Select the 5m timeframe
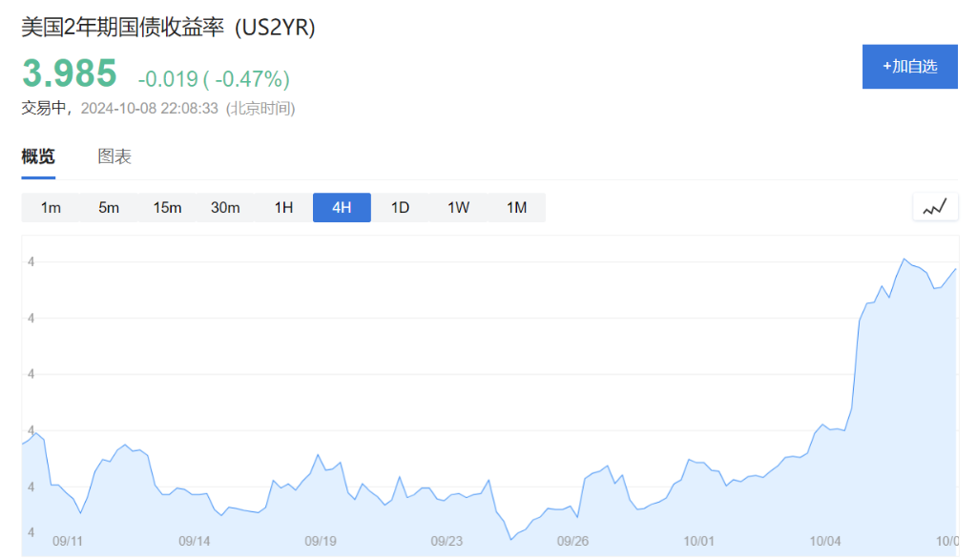The width and height of the screenshot is (977, 560). pyautogui.click(x=109, y=208)
